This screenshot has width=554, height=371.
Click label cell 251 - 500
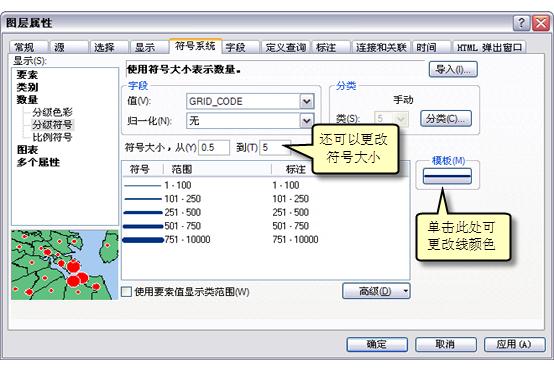pos(290,212)
